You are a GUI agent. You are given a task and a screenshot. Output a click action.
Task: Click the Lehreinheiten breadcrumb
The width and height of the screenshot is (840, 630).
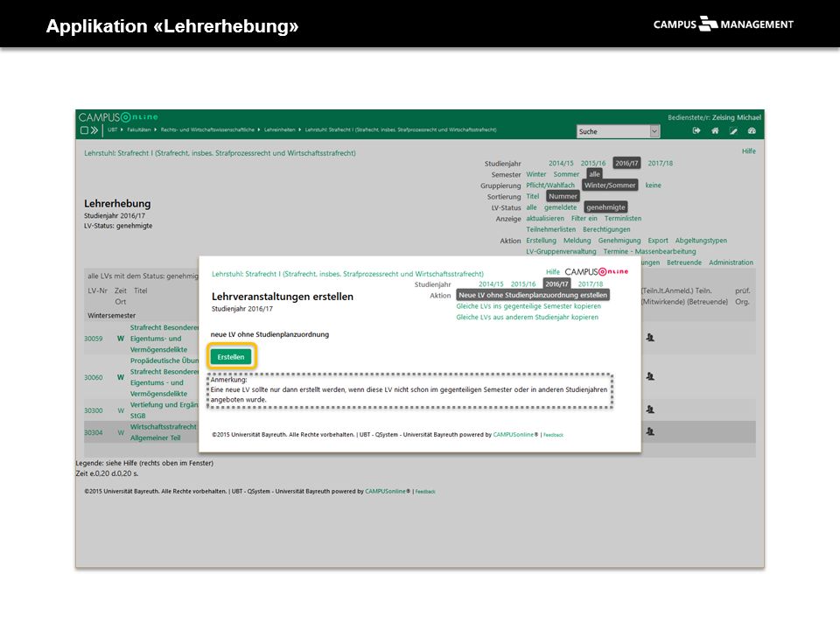pos(280,129)
